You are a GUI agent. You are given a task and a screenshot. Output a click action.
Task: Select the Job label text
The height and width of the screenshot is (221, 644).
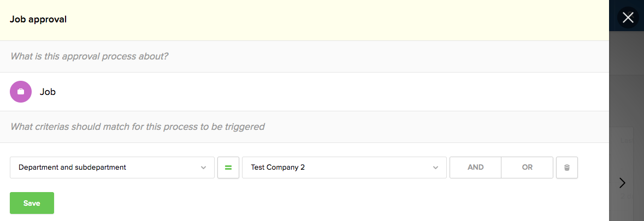pyautogui.click(x=48, y=92)
